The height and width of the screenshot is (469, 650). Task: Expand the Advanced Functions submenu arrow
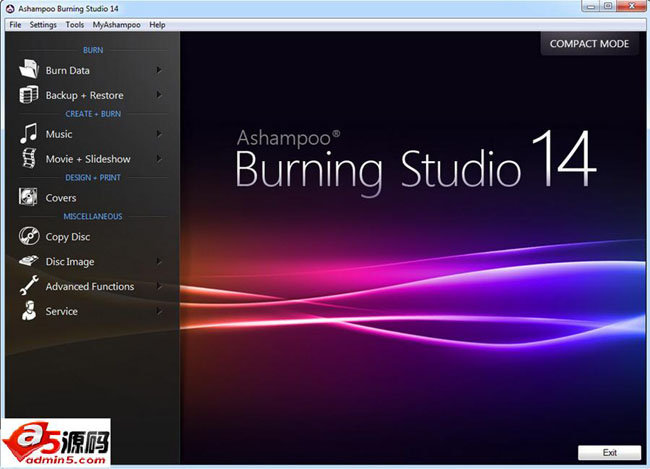click(159, 286)
